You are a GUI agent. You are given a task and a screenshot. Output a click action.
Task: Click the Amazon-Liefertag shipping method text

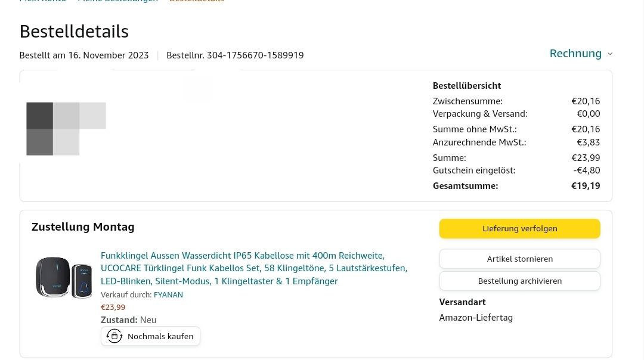tap(476, 318)
